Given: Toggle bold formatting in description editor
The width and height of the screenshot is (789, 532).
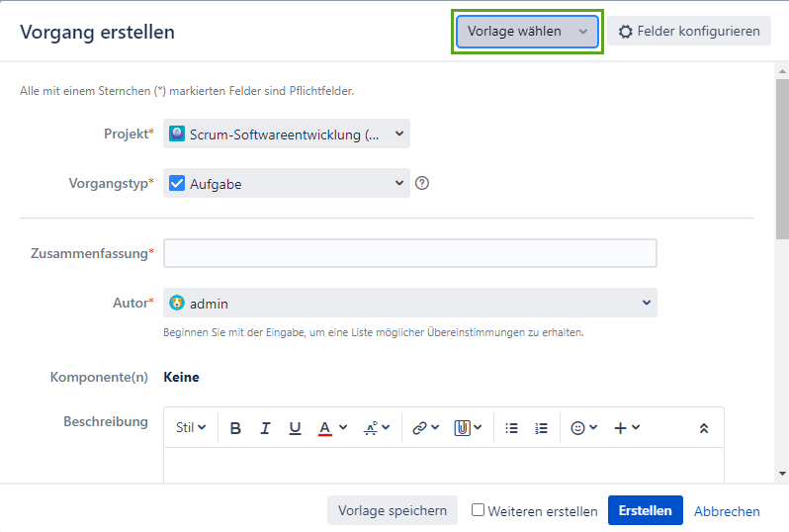Looking at the screenshot, I should point(235,428).
